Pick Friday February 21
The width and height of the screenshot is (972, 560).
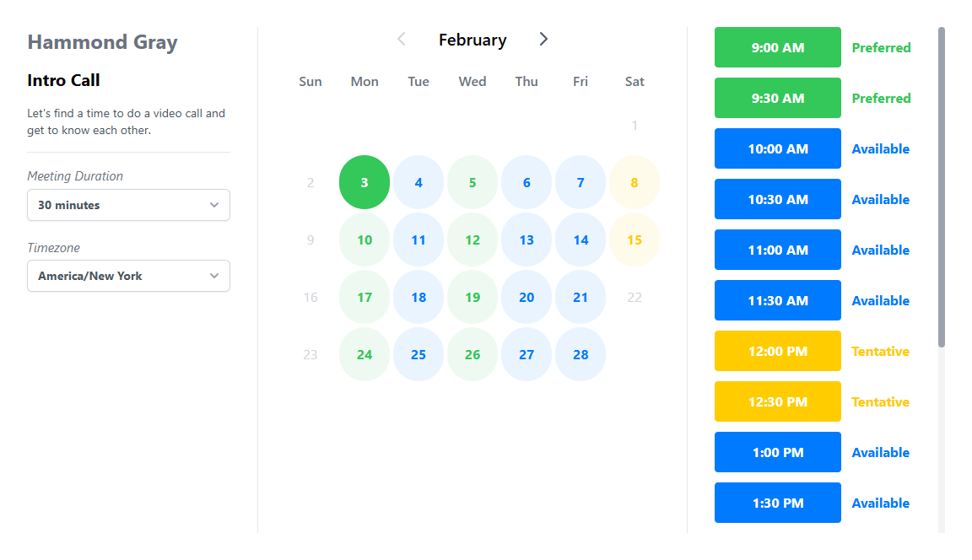pos(580,298)
